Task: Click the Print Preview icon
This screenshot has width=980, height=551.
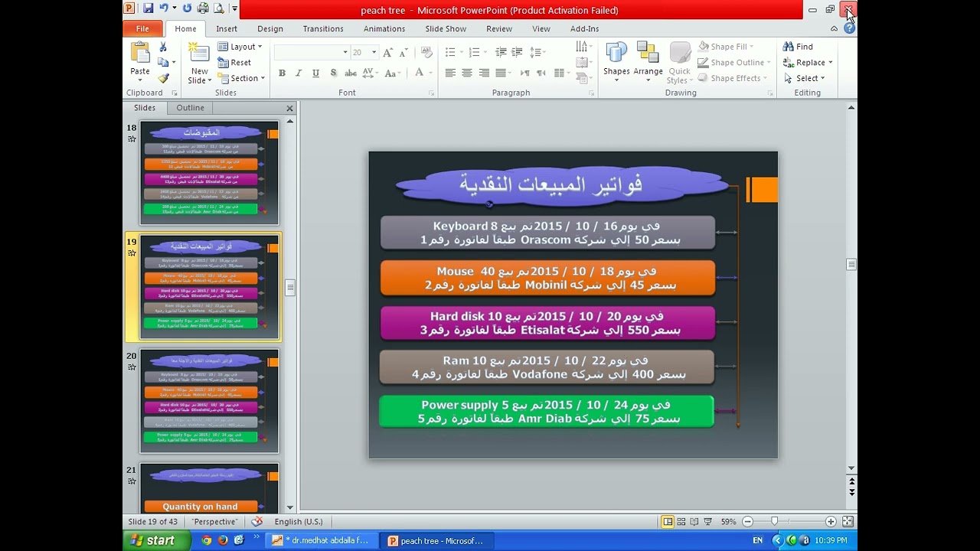Action: 219,8
